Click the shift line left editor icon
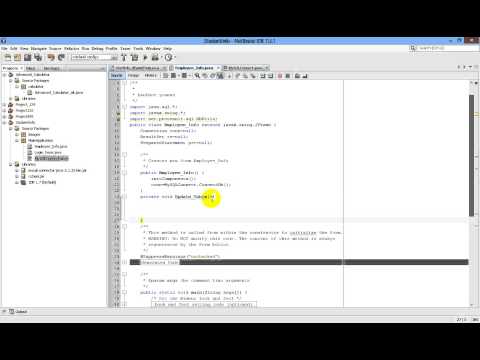This screenshot has width=480, height=360. click(x=263, y=76)
